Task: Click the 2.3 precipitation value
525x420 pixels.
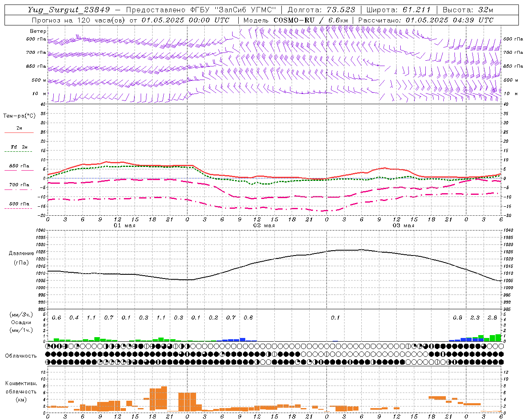Action: [x=475, y=318]
